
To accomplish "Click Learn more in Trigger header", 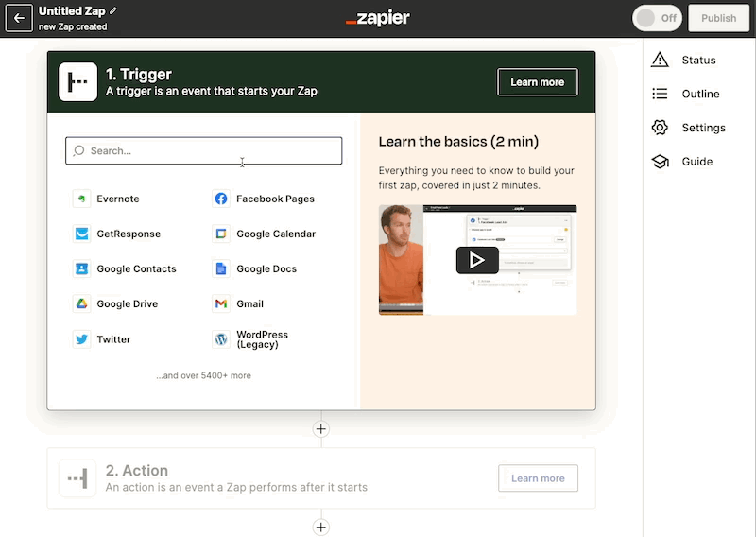I will tap(537, 82).
